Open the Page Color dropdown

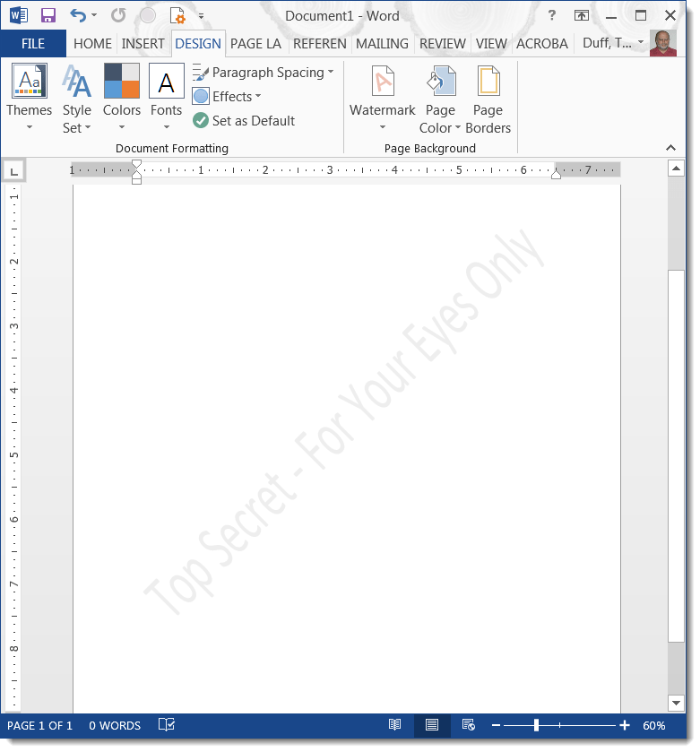point(439,99)
